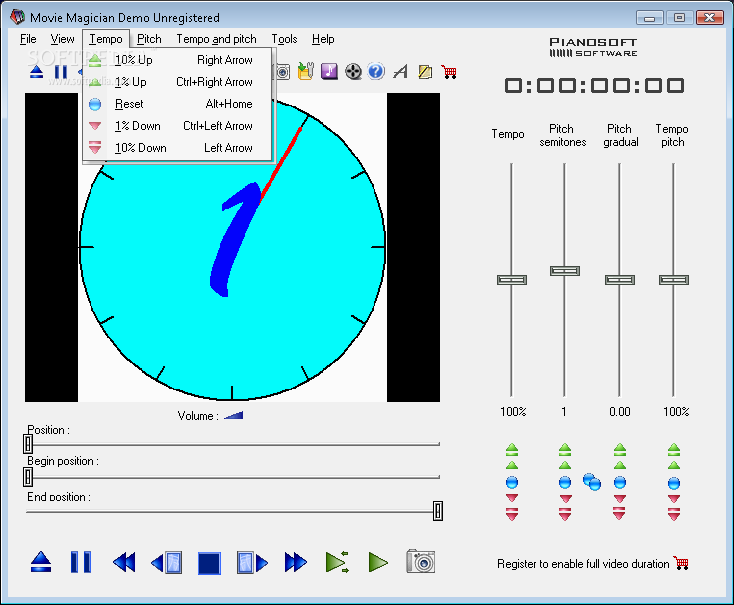Take a snapshot with the bottom camera icon
734x605 pixels.
[x=421, y=561]
